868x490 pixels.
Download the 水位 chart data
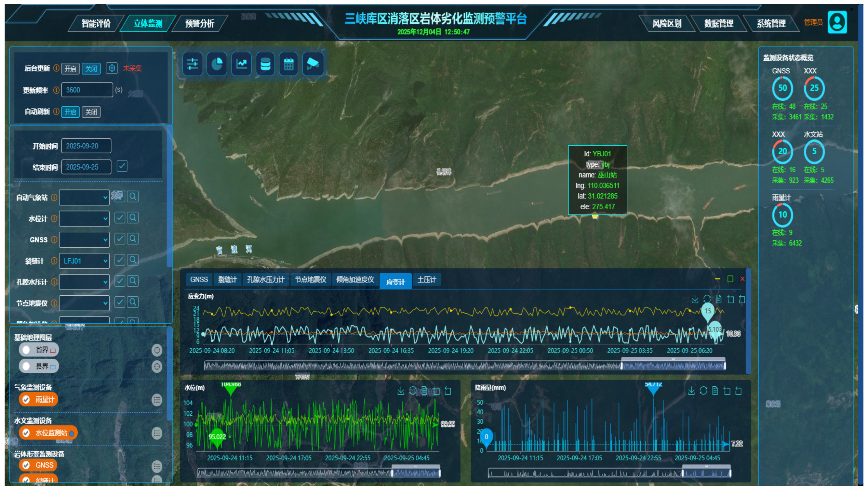(401, 391)
